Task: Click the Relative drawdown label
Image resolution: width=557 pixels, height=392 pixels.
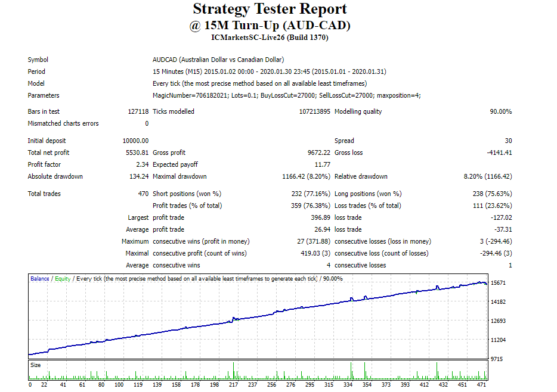Action: 361,176
